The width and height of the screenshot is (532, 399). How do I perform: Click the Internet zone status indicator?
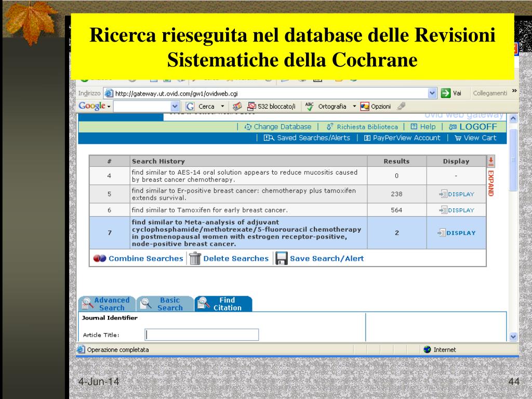pyautogui.click(x=440, y=350)
